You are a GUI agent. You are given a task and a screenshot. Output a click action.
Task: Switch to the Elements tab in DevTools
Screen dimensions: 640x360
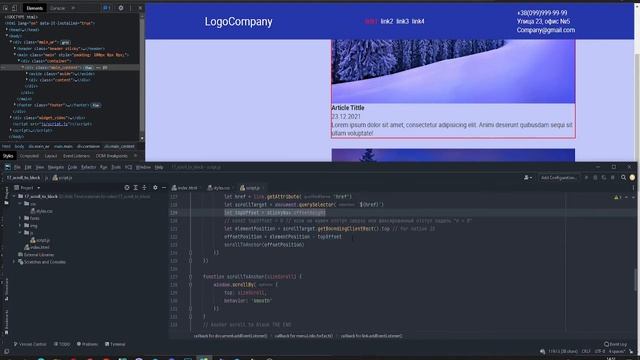(x=34, y=8)
